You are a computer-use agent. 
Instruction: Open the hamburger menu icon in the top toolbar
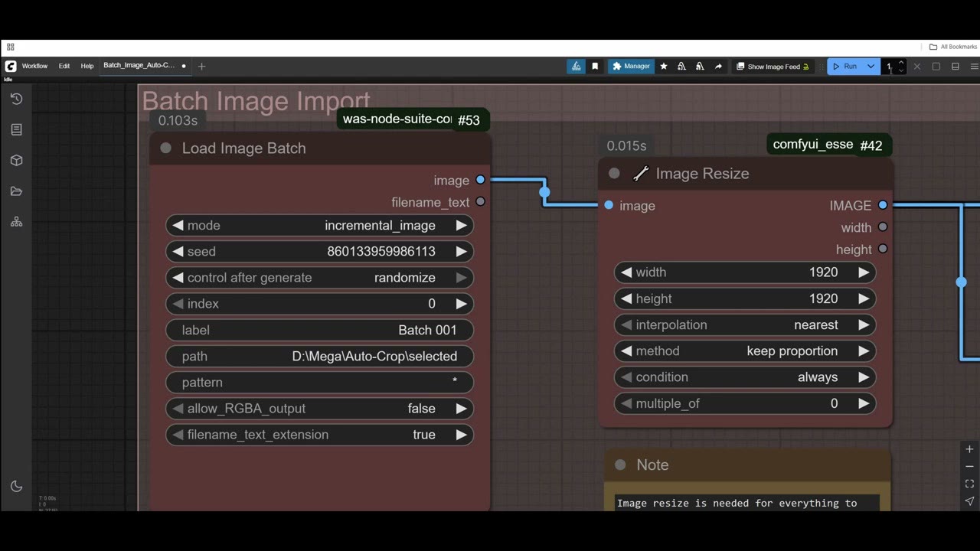click(974, 67)
